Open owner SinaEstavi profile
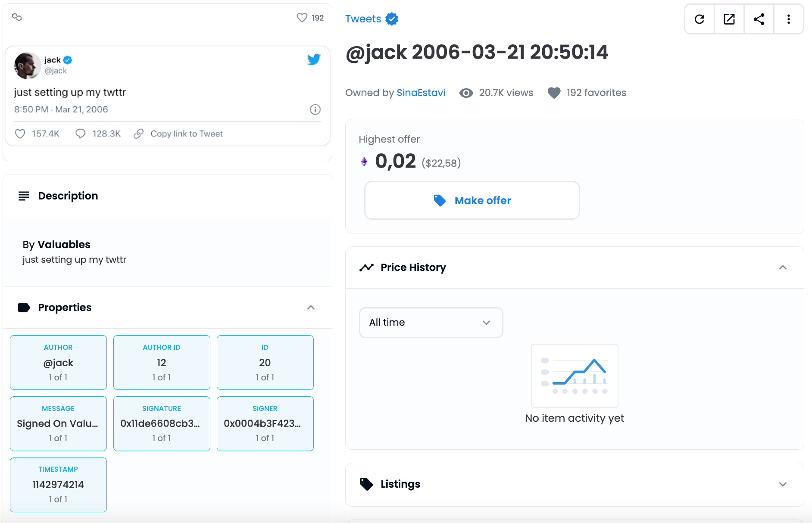 pyautogui.click(x=421, y=93)
